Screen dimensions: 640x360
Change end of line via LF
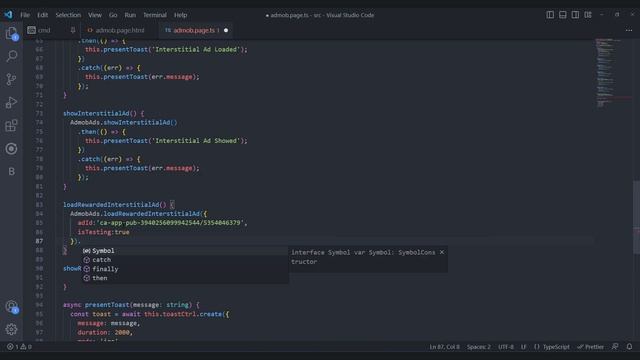[x=523, y=347]
